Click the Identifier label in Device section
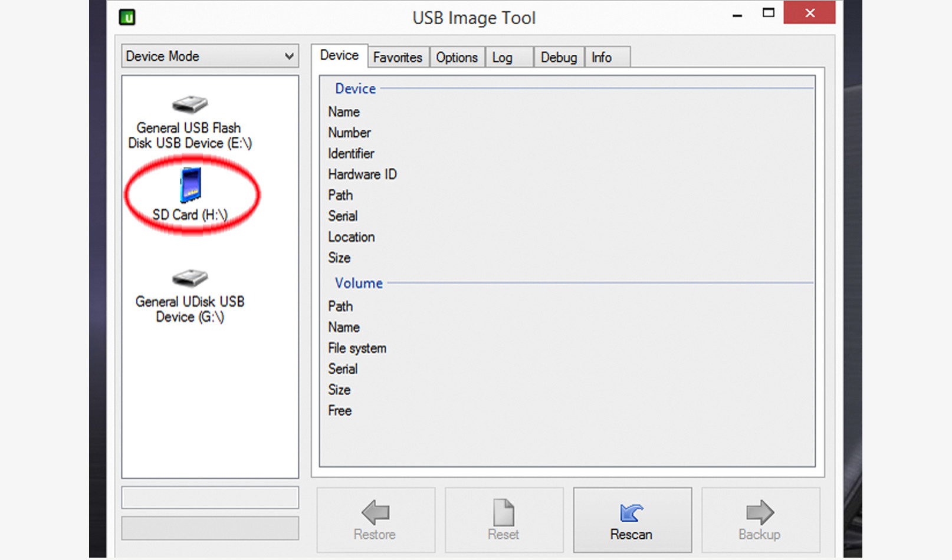This screenshot has height=560, width=952. pos(351,154)
